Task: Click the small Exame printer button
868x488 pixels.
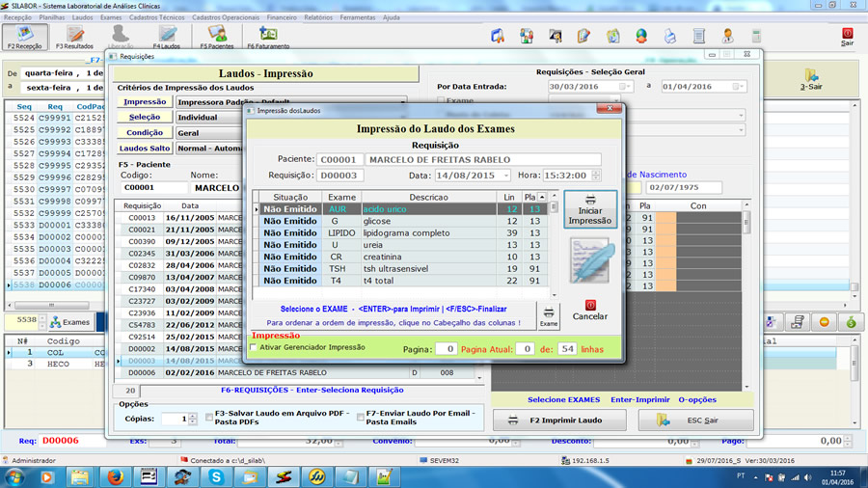Action: coord(548,315)
